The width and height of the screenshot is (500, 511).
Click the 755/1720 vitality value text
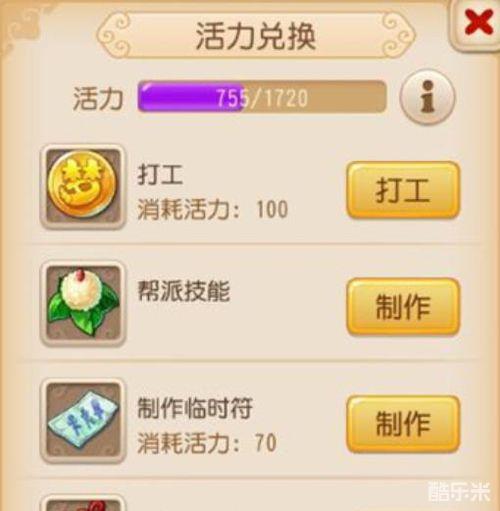tap(262, 98)
